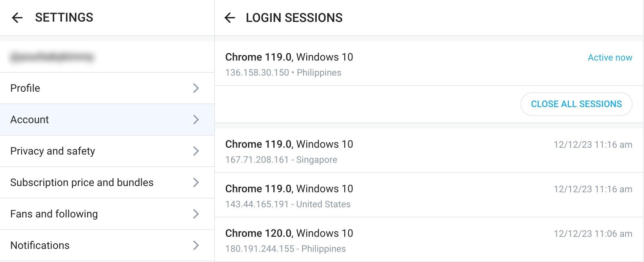
Task: Open Account settings
Action: click(x=107, y=120)
